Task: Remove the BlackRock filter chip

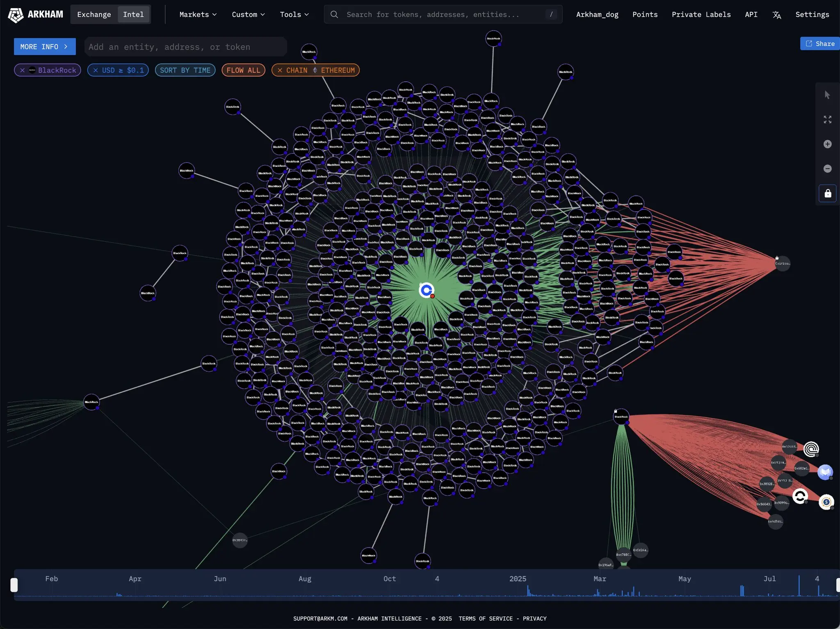Action: point(23,70)
